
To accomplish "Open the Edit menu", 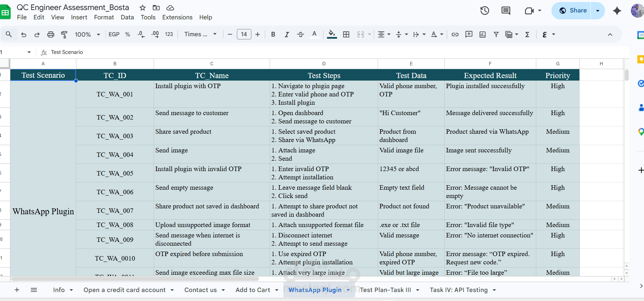I will [x=39, y=17].
